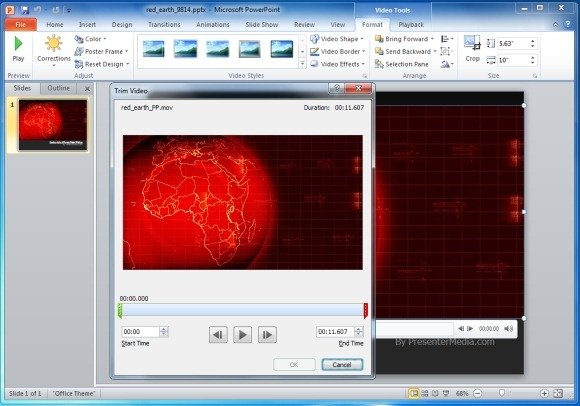The height and width of the screenshot is (406, 580).
Task: Click Next Frame in Trim Video dialog
Action: coord(267,335)
